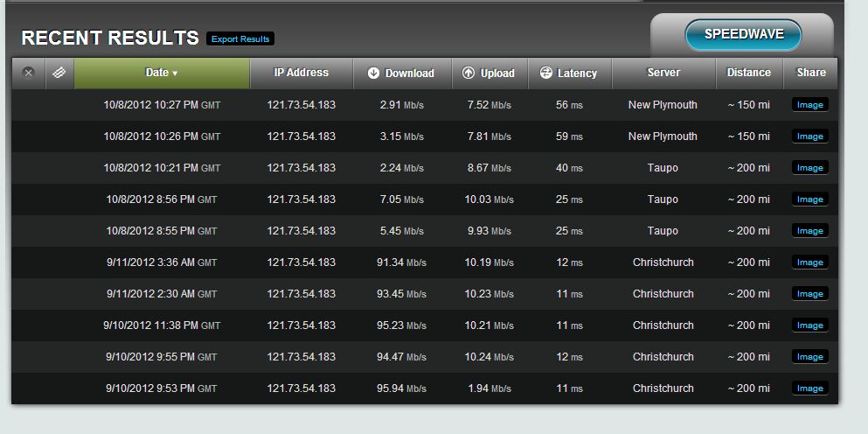Select the date 9/11/2012 2:30 AM GMT
The width and height of the screenshot is (868, 434).
162,294
